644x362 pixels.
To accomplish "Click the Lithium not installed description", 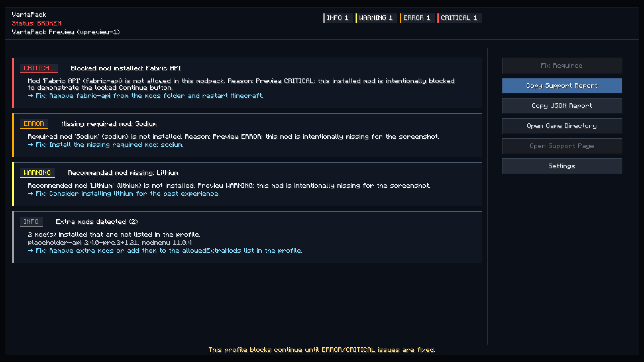I will click(x=229, y=186).
